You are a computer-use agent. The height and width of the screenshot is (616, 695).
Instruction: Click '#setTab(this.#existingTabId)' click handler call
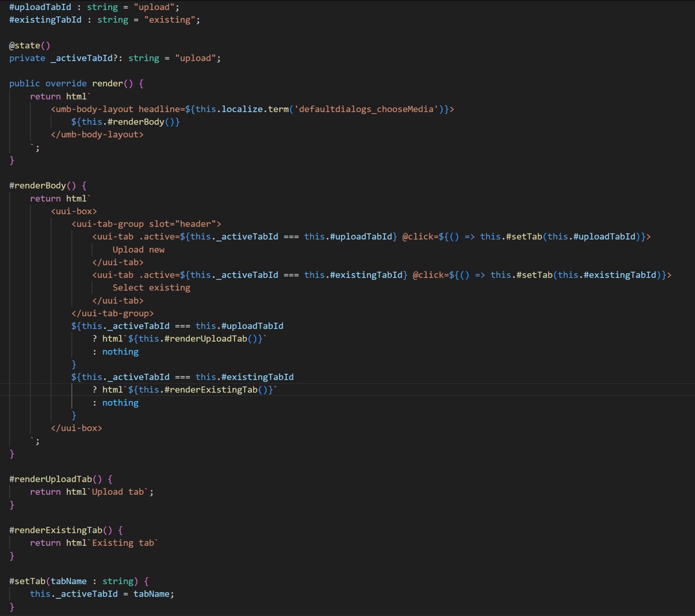589,275
